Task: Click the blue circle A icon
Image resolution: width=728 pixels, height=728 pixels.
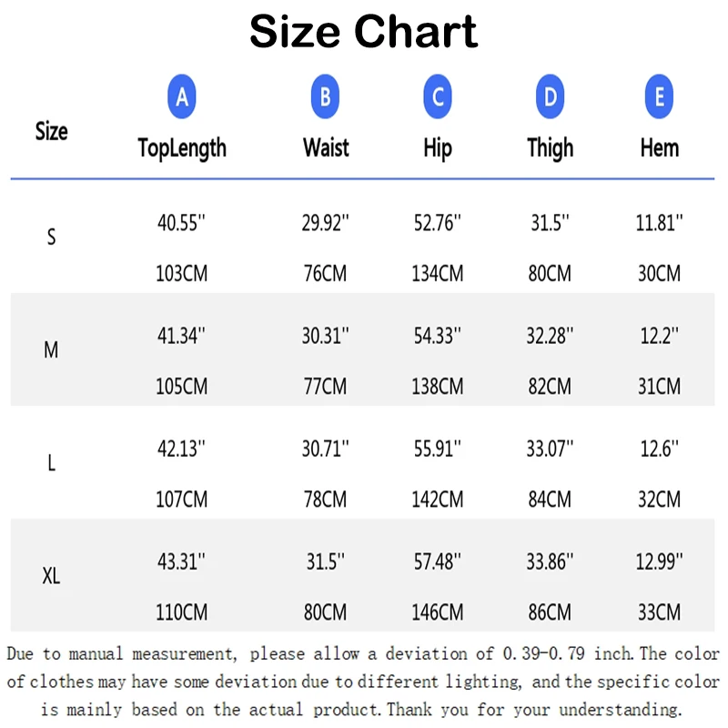Action: pyautogui.click(x=181, y=96)
